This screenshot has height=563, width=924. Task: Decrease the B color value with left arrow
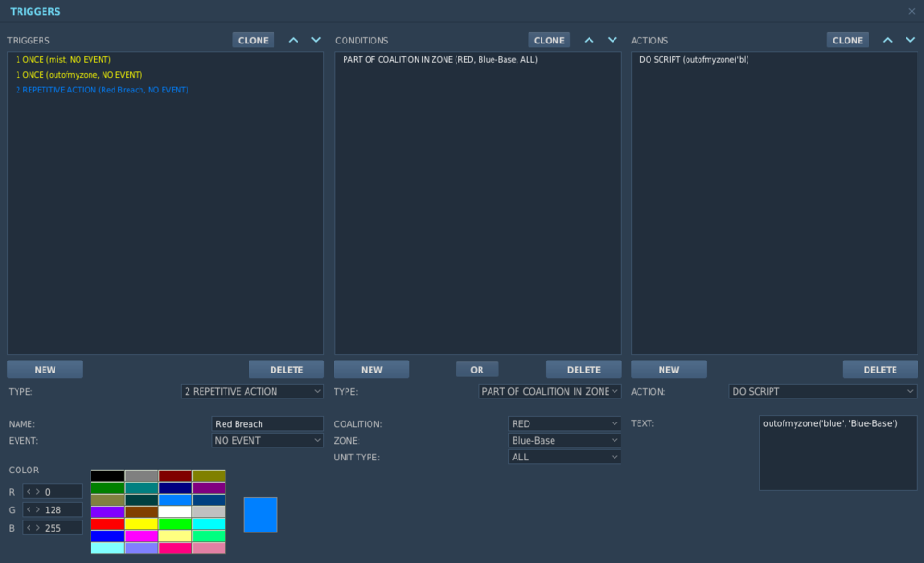coord(29,528)
